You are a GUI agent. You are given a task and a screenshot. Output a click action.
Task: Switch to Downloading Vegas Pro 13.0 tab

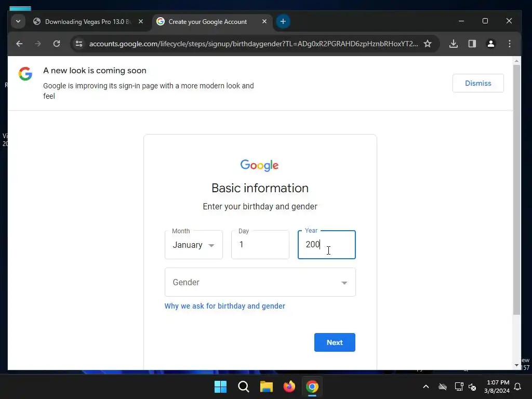coord(87,22)
